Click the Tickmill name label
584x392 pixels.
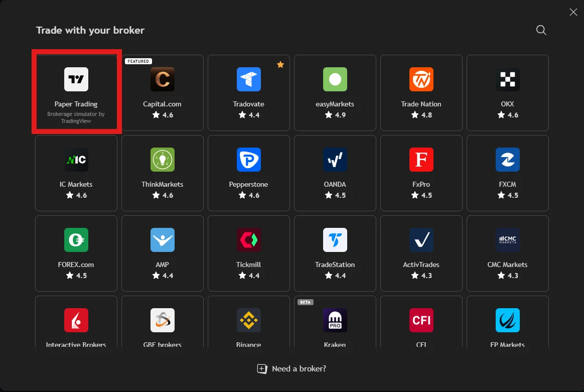[248, 265]
